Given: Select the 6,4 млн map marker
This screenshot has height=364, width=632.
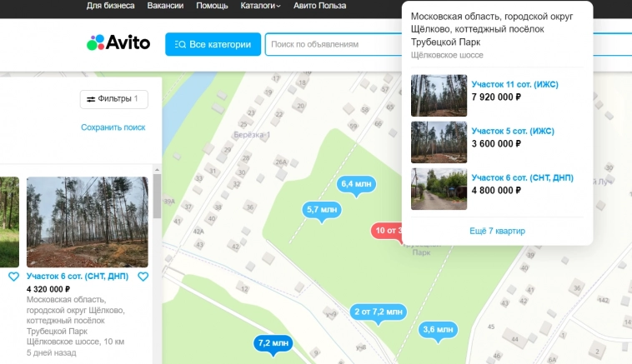Looking at the screenshot, I should tap(356, 184).
